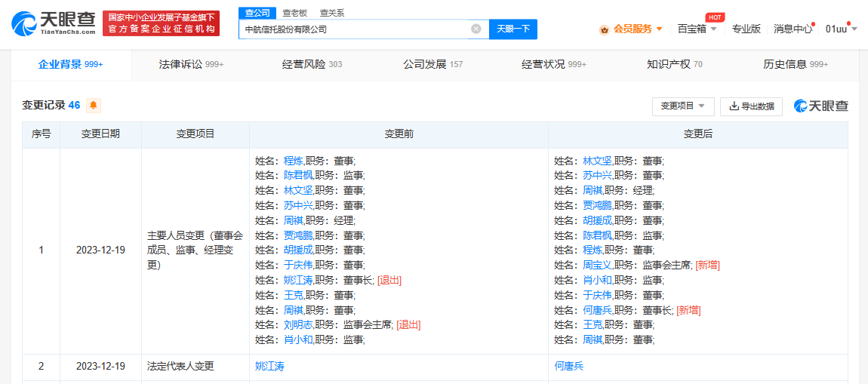Open 何唐兵 in the 法定代表人变更 row

[569, 367]
